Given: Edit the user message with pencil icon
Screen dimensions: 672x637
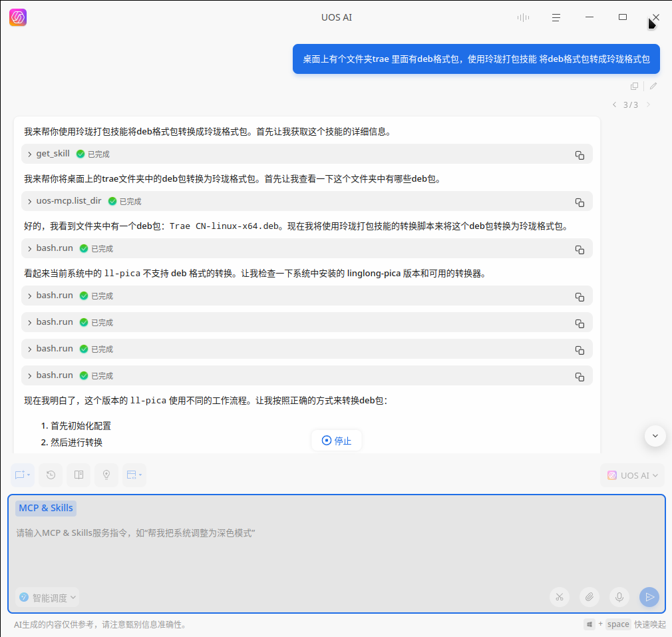Looking at the screenshot, I should coord(653,86).
